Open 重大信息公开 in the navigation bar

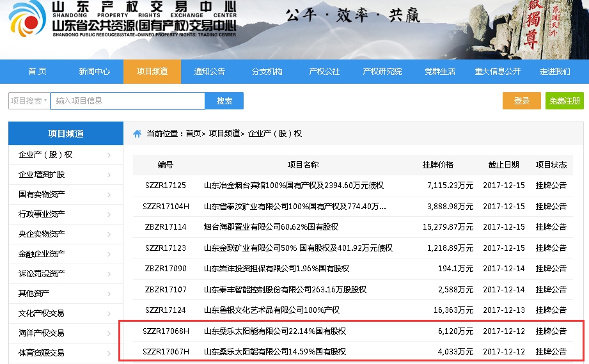[498, 72]
